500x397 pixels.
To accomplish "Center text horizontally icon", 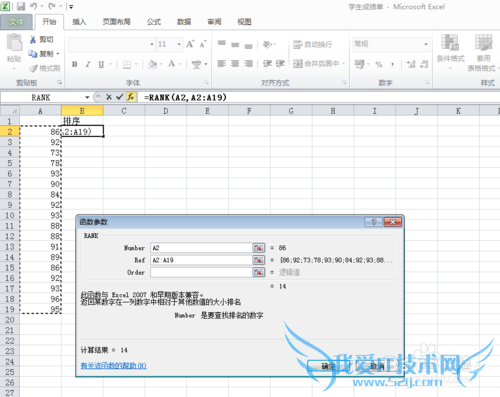I will (235, 63).
